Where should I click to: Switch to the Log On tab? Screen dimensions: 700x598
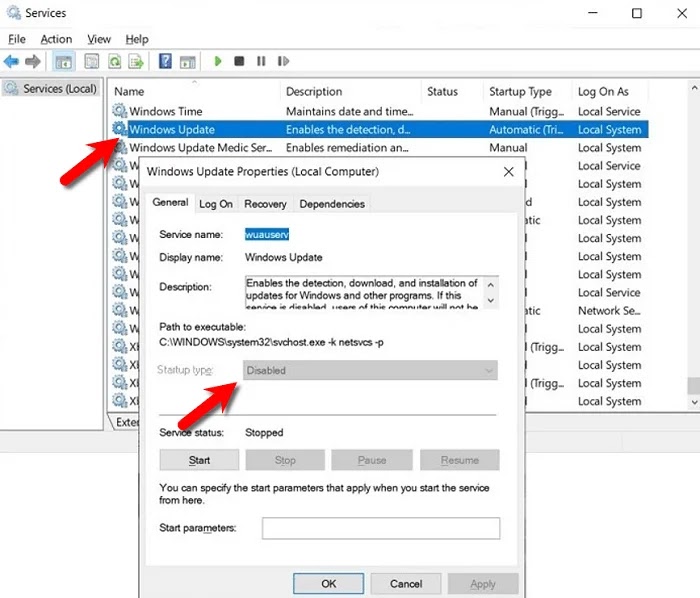pyautogui.click(x=216, y=204)
